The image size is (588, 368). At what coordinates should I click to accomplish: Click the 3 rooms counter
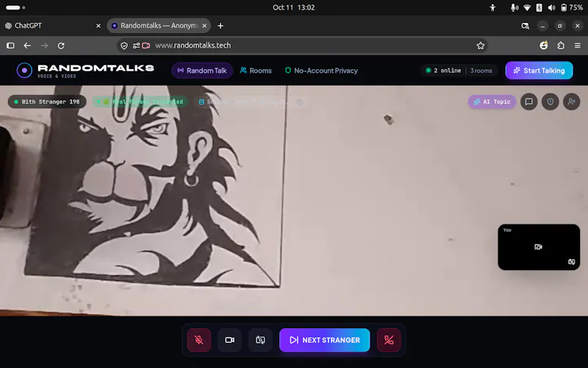(481, 71)
